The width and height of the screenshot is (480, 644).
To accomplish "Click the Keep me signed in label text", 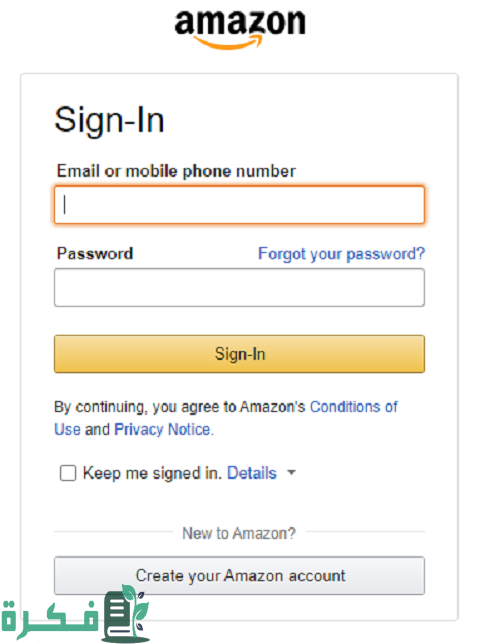I will 152,473.
